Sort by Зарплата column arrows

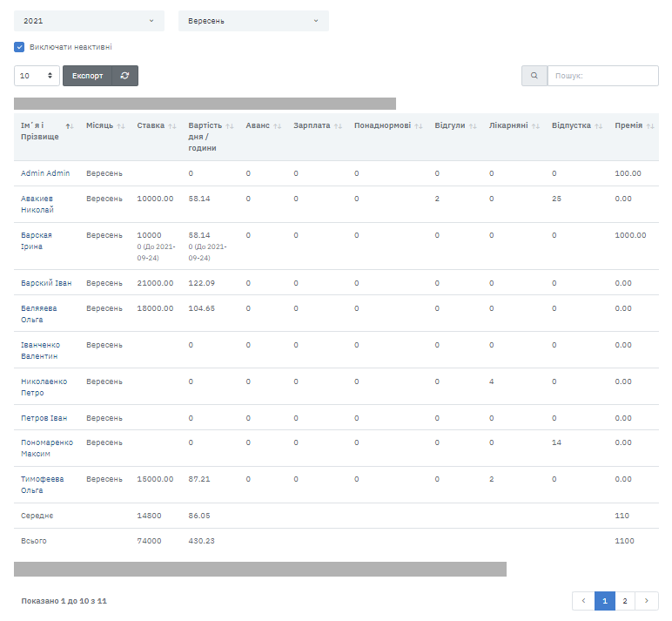click(x=338, y=126)
